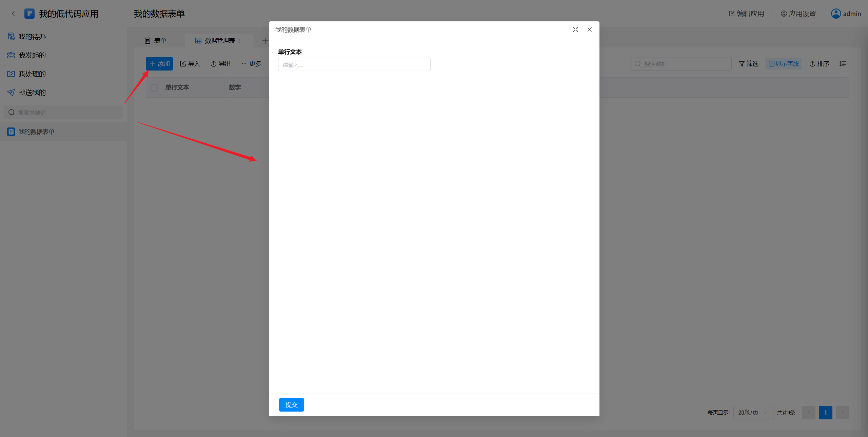
Task: Open the 筛选 filter option
Action: [x=749, y=64]
